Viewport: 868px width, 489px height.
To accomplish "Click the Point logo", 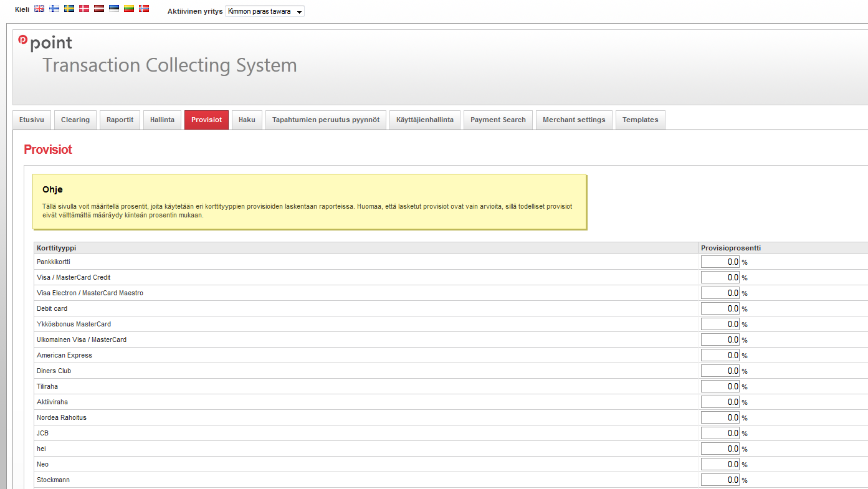I will [45, 42].
